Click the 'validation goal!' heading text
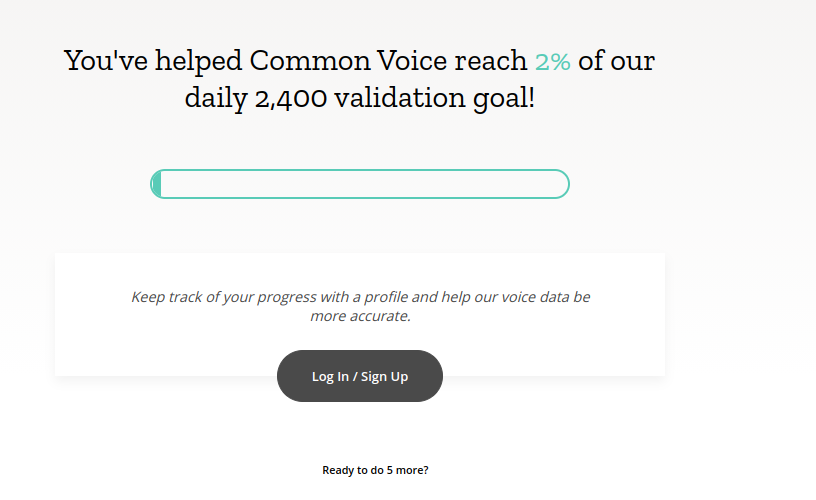The width and height of the screenshot is (816, 500). (435, 97)
